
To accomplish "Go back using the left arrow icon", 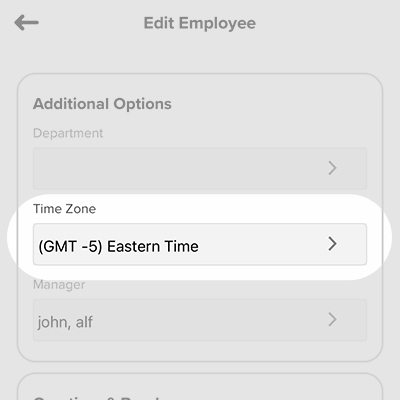I will (x=26, y=23).
